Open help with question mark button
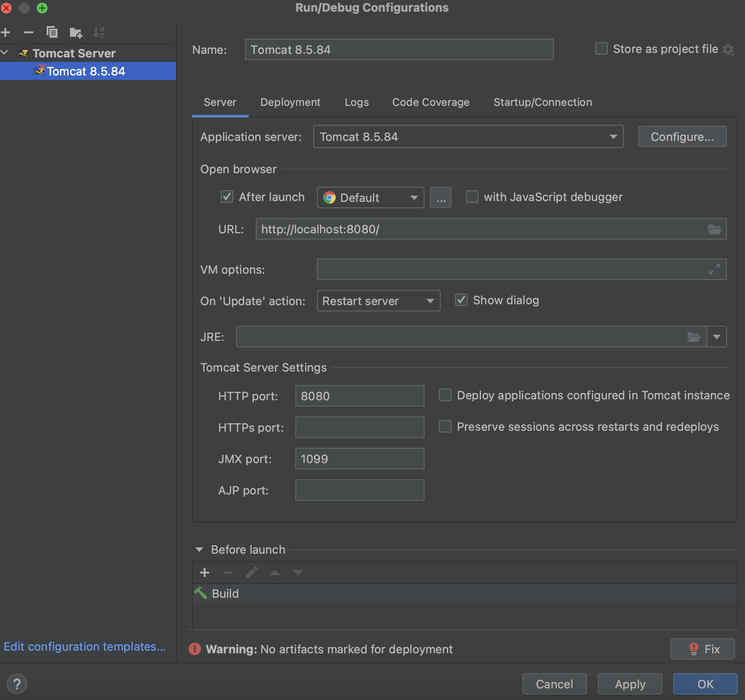Image resolution: width=745 pixels, height=700 pixels. 17,684
